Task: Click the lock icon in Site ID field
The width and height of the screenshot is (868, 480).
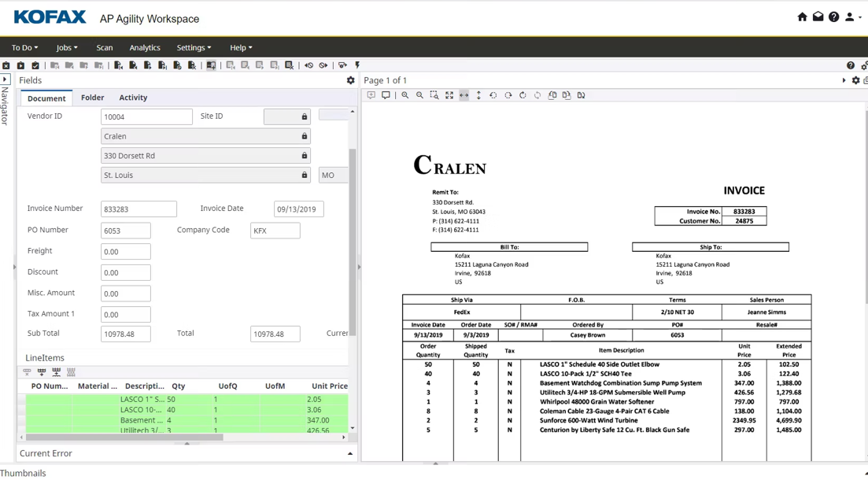Action: (305, 116)
